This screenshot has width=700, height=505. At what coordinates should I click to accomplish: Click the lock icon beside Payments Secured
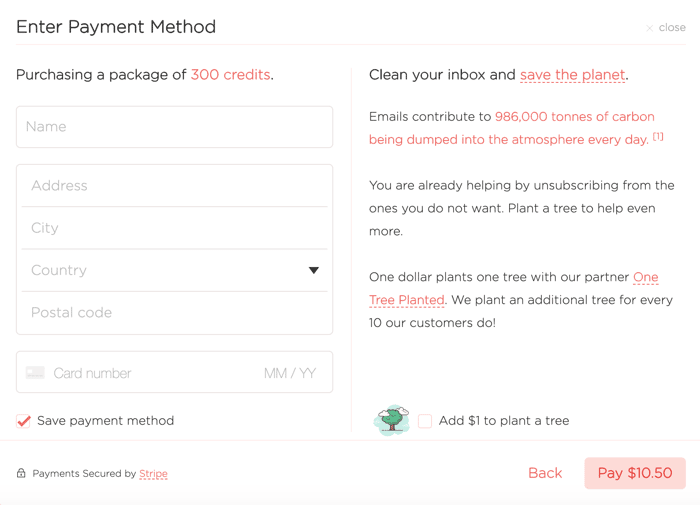point(21,473)
